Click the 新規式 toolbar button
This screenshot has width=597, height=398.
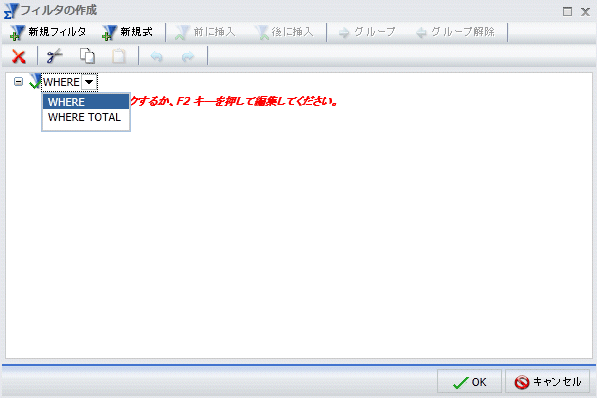click(128, 32)
